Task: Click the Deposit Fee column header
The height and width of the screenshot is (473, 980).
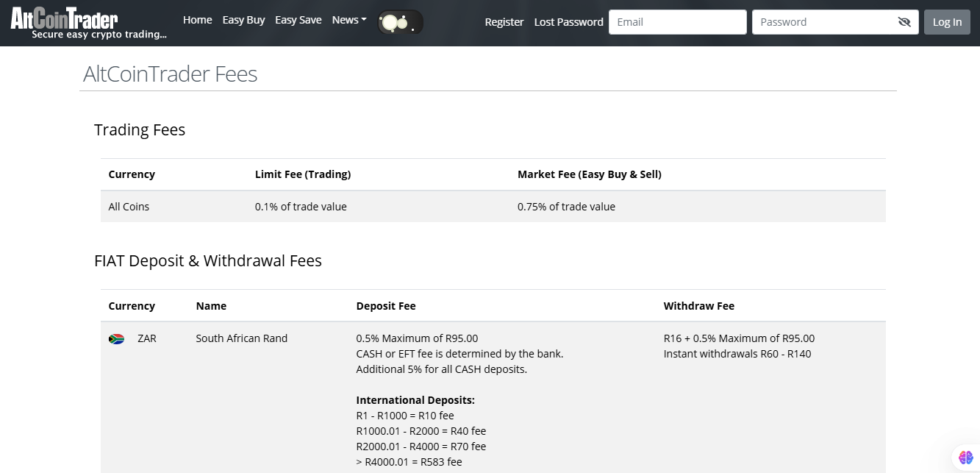Action: coord(386,306)
